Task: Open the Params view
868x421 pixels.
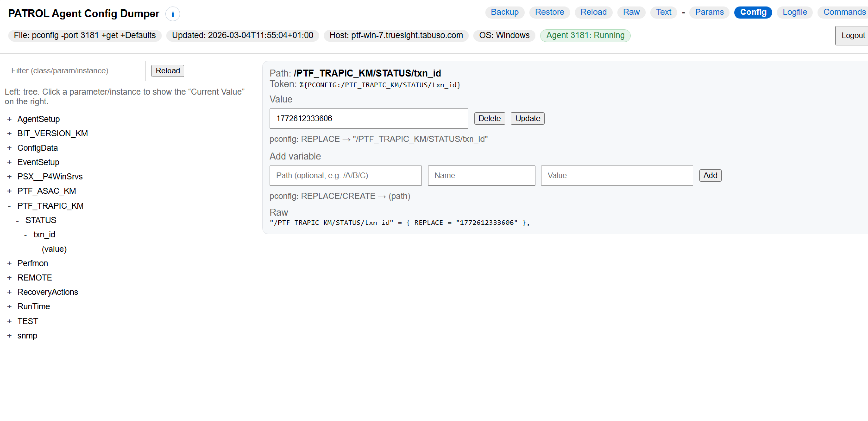Action: pyautogui.click(x=709, y=12)
